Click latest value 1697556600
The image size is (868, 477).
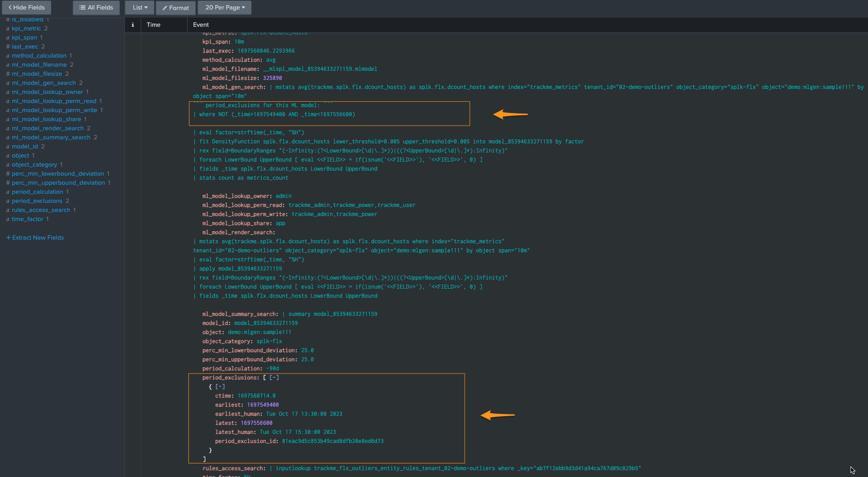(256, 423)
